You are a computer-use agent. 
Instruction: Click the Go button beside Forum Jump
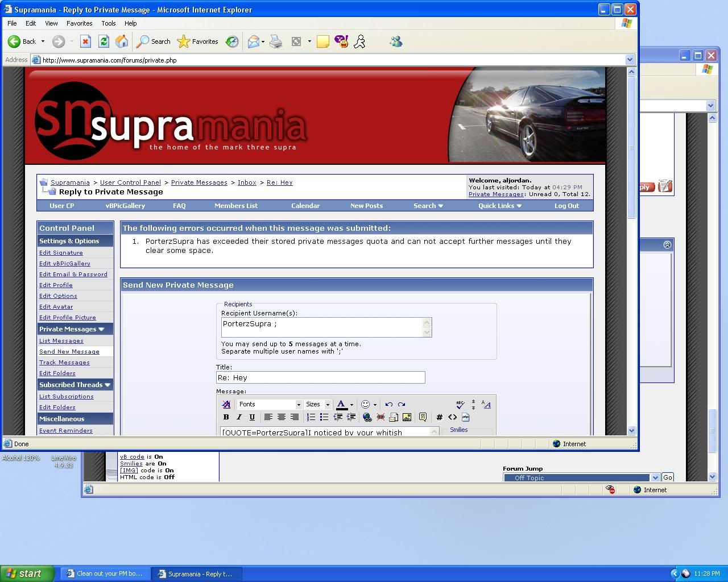click(668, 477)
